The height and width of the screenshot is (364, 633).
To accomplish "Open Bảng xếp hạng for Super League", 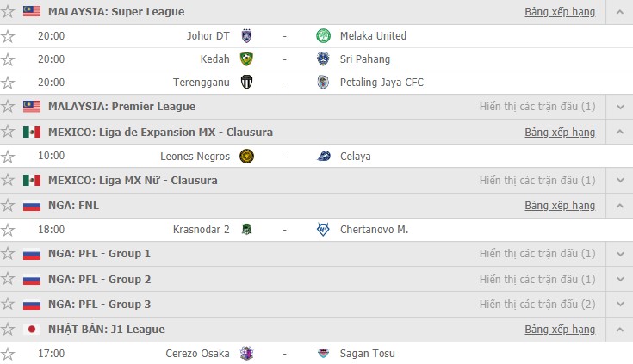I will (x=560, y=12).
